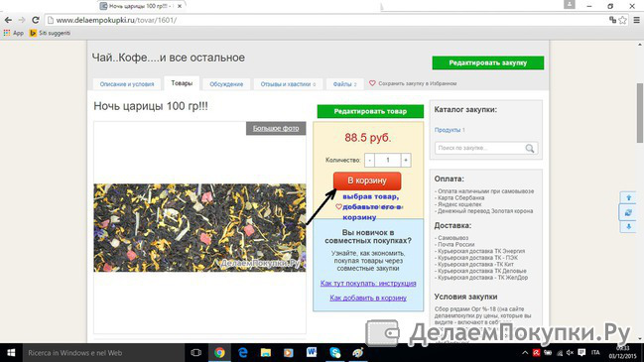Click the search magnifier in catalog search

coord(530,148)
